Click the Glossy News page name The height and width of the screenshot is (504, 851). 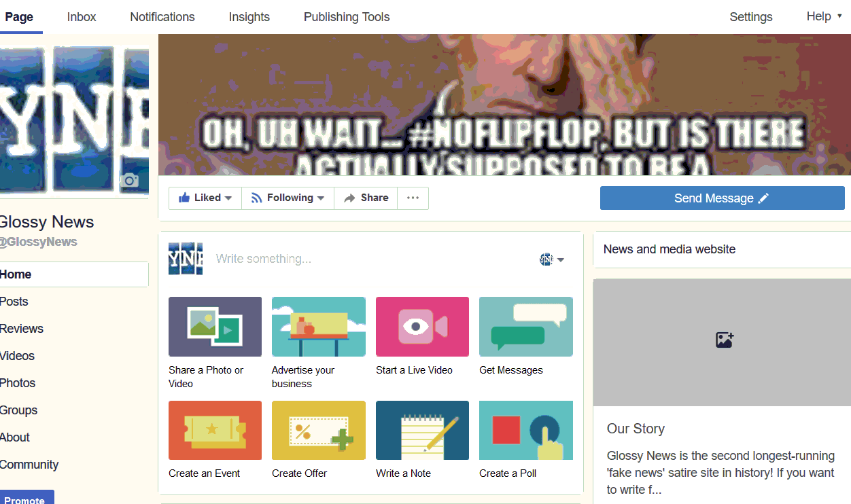point(46,222)
